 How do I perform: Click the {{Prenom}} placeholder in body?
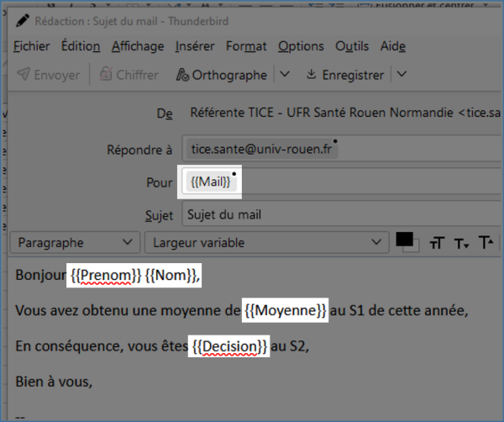coord(106,276)
